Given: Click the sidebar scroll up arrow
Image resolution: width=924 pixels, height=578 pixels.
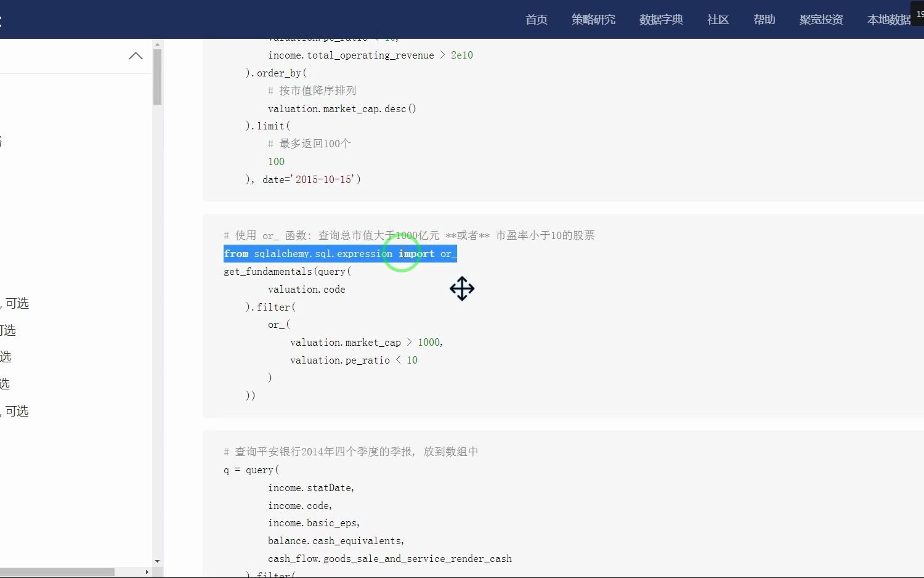Looking at the screenshot, I should pyautogui.click(x=157, y=44).
